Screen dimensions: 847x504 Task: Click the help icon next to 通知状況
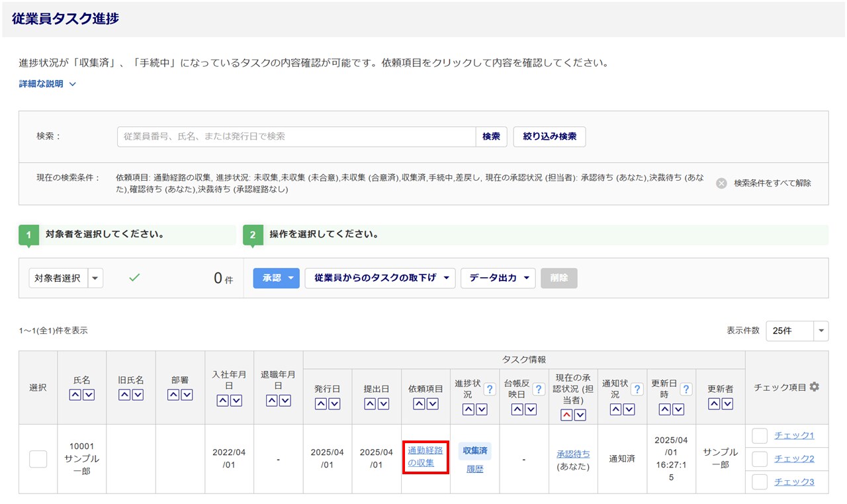point(637,390)
